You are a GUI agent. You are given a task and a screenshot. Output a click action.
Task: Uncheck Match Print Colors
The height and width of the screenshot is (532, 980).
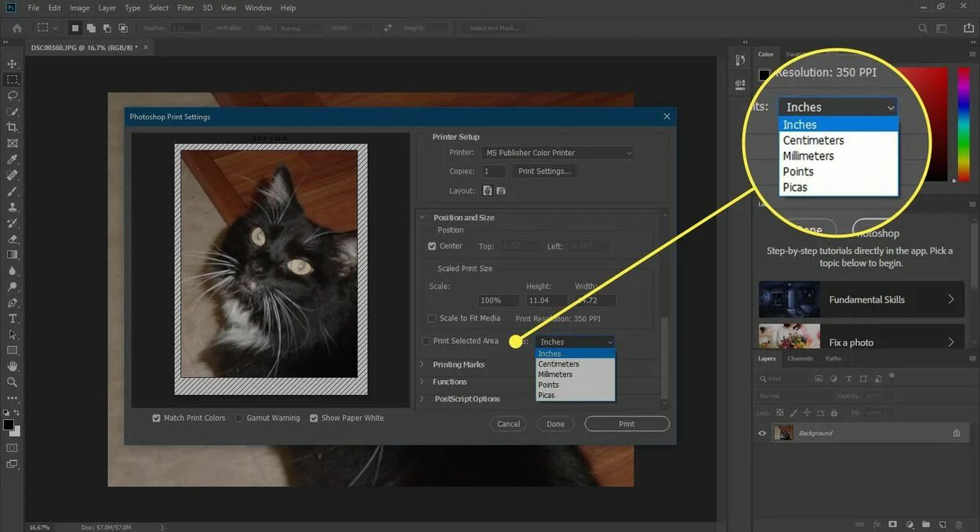(157, 418)
